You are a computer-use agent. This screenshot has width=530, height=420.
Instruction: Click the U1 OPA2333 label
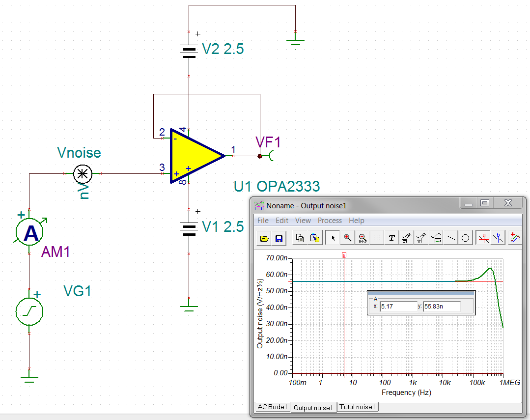(x=277, y=186)
